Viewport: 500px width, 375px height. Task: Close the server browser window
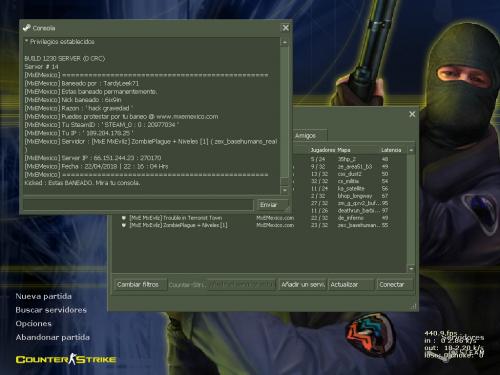(412, 114)
